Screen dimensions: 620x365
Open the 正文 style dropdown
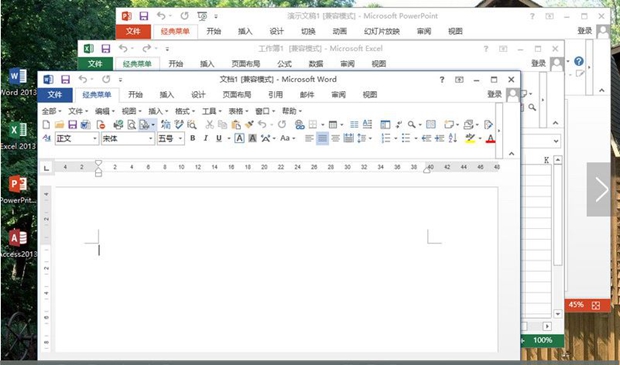tap(95, 138)
